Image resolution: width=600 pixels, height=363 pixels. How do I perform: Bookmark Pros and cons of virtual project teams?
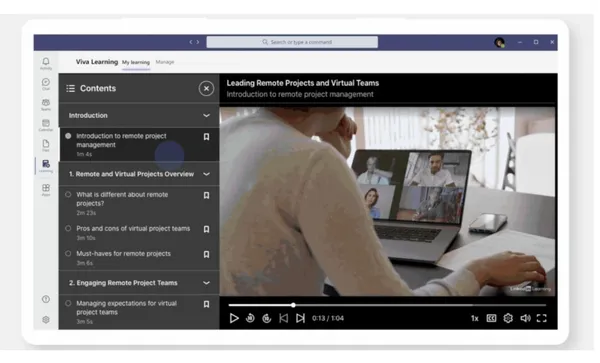pyautogui.click(x=206, y=229)
